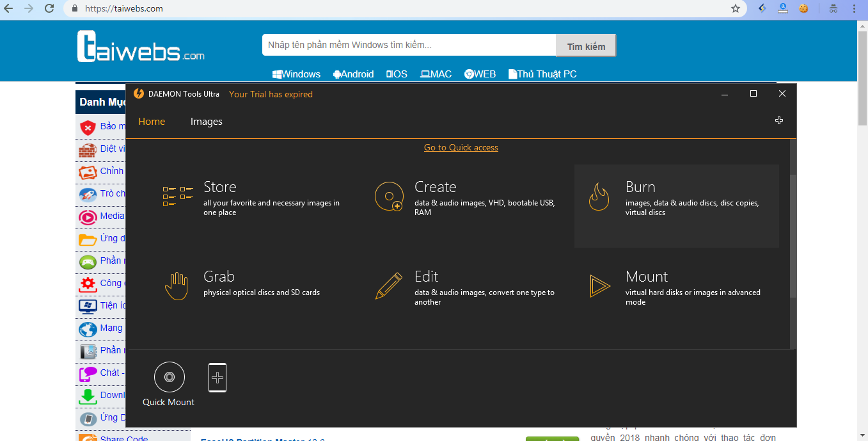Select the Home tab
868x441 pixels.
152,122
